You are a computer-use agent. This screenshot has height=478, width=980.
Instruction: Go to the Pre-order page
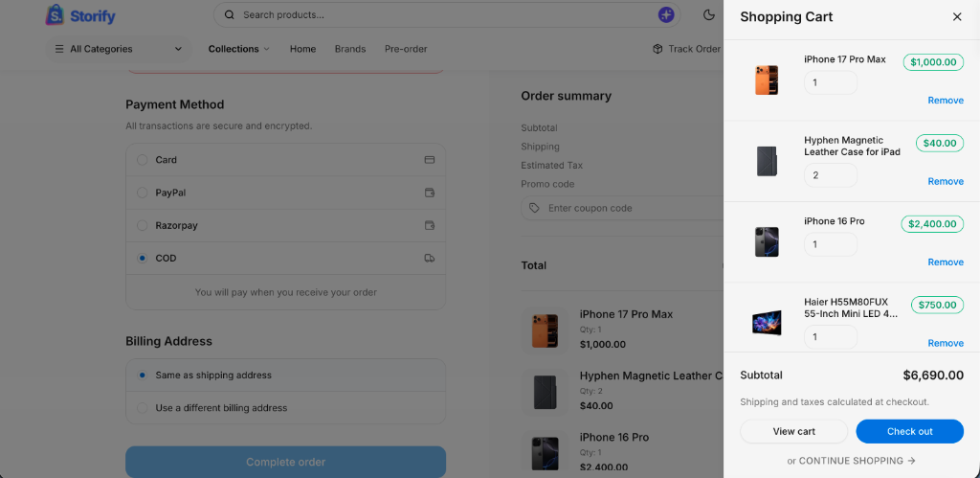pos(406,49)
